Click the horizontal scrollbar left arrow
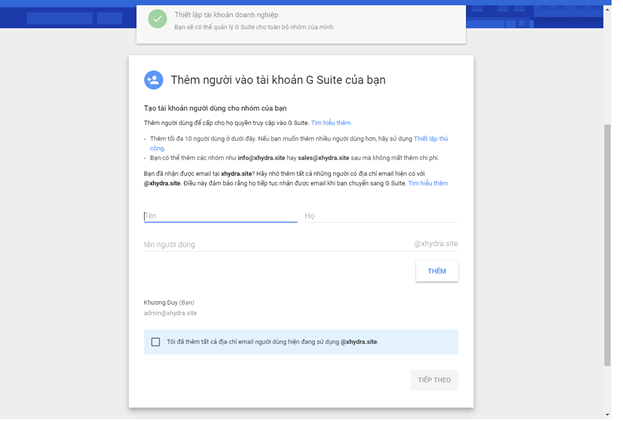This screenshot has height=421, width=623. click(x=5, y=417)
